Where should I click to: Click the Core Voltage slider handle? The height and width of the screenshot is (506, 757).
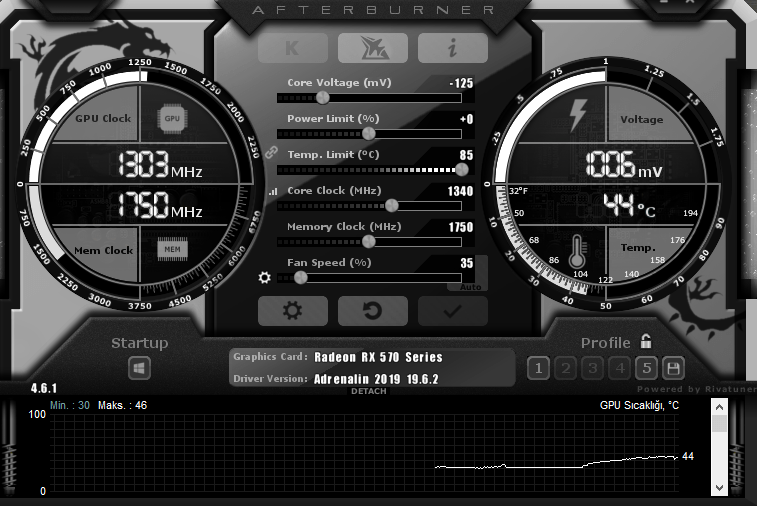tap(322, 98)
